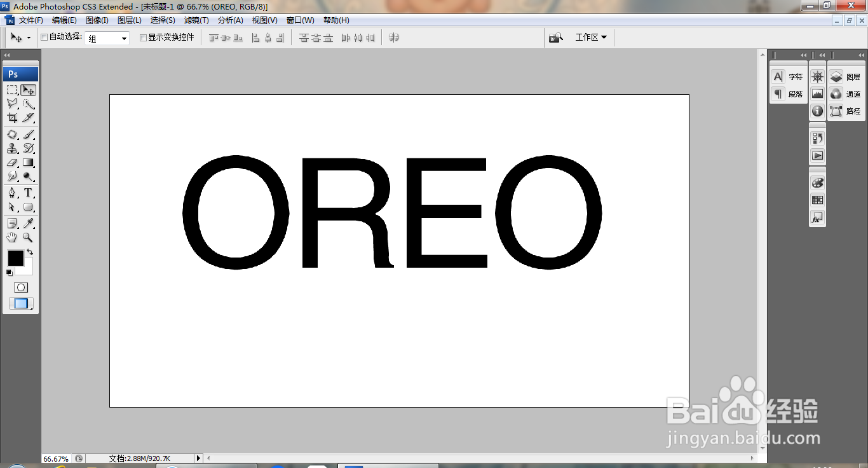Select the Eraser tool
The width and height of the screenshot is (868, 468).
12,163
